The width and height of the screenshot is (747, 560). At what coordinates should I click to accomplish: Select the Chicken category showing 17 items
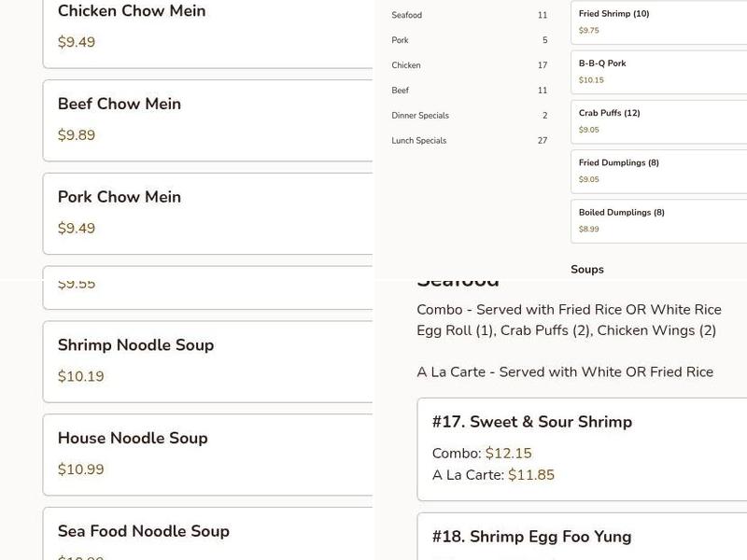coord(404,65)
